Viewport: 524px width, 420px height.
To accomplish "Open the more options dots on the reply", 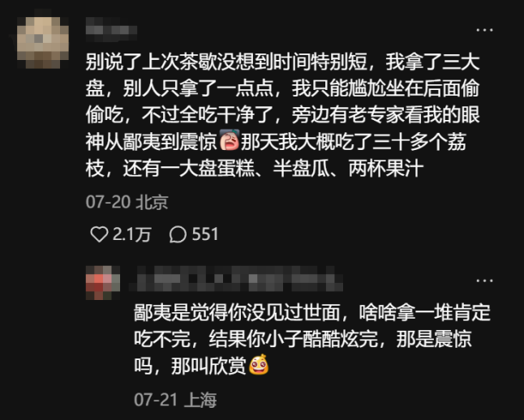I will 484,281.
